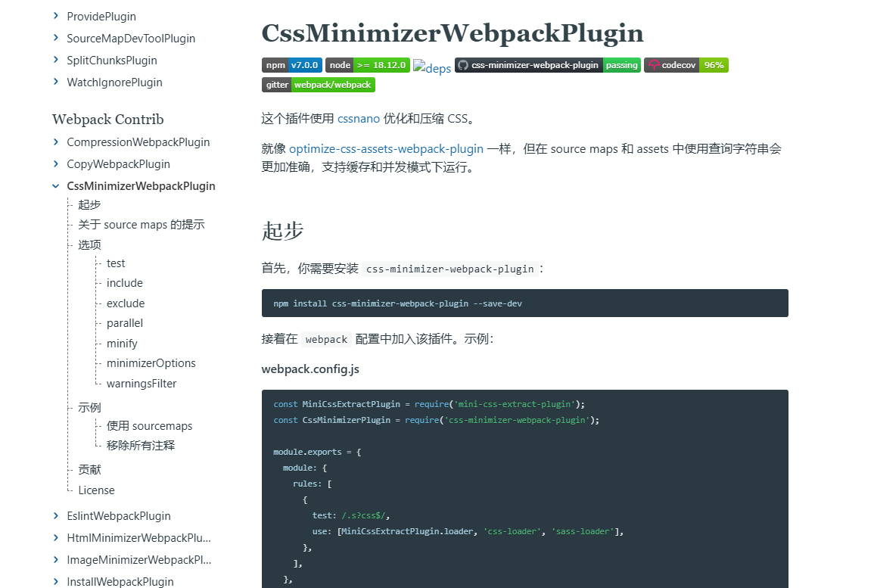Click the CssMinimizerWebpackPlugin page title
This screenshot has height=588, width=874.
453,33
